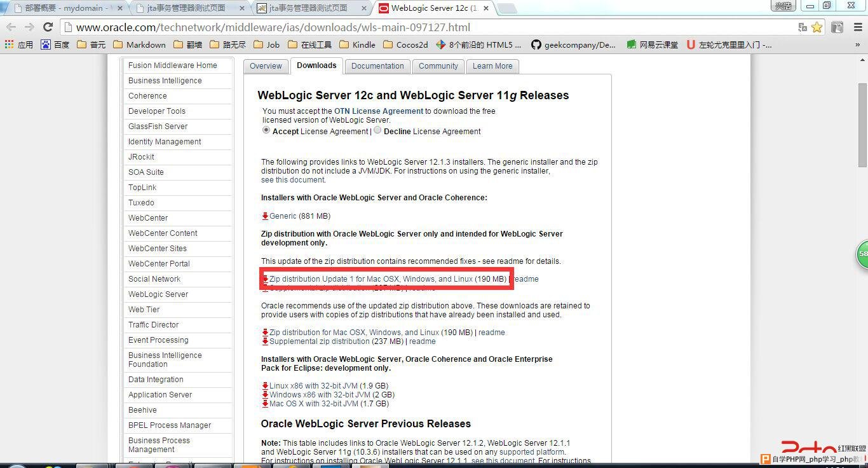Viewport: 868px width, 468px height.
Task: Click the page vertical scrollbar thumb
Action: [862, 125]
